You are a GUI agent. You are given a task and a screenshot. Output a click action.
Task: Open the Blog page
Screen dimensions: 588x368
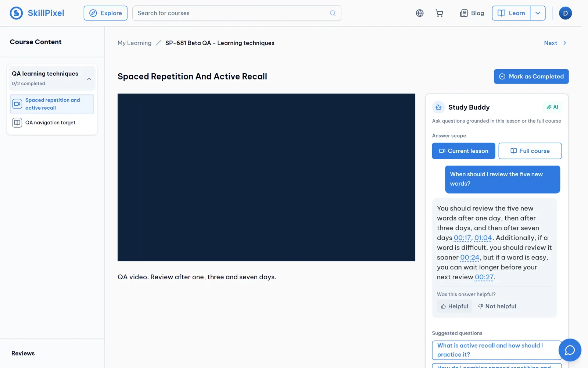click(472, 13)
